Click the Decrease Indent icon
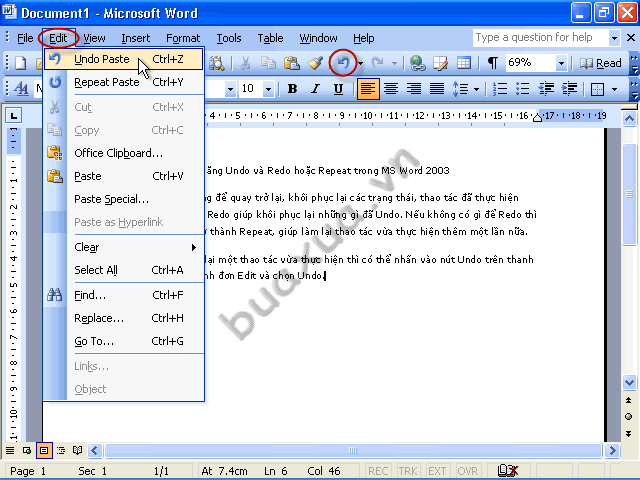Image resolution: width=640 pixels, height=480 pixels. coord(546,89)
